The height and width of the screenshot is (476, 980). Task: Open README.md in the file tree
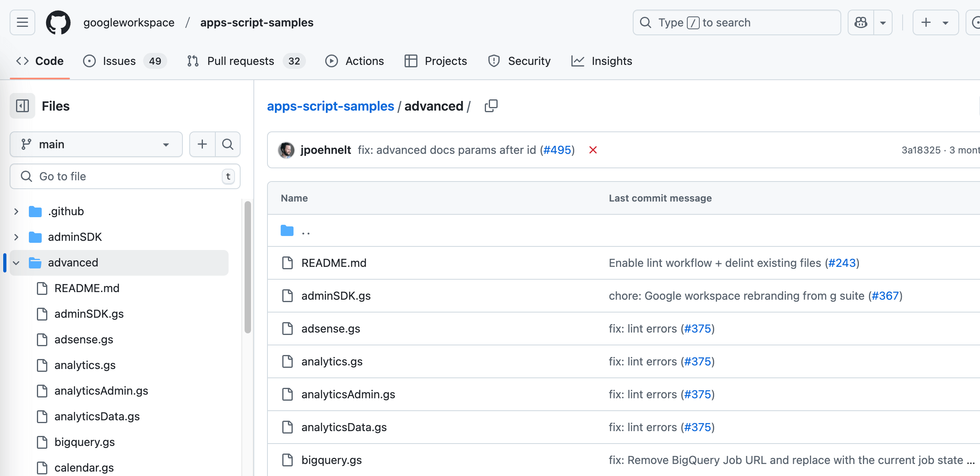[87, 288]
